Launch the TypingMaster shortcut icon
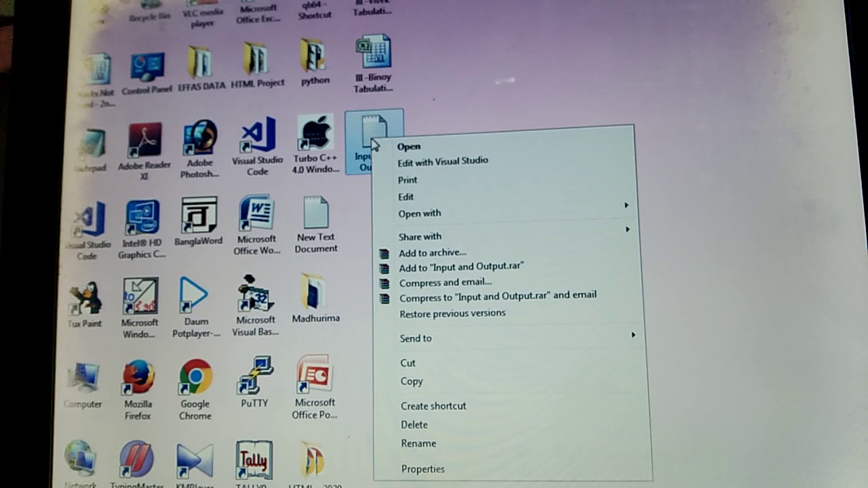 [138, 464]
